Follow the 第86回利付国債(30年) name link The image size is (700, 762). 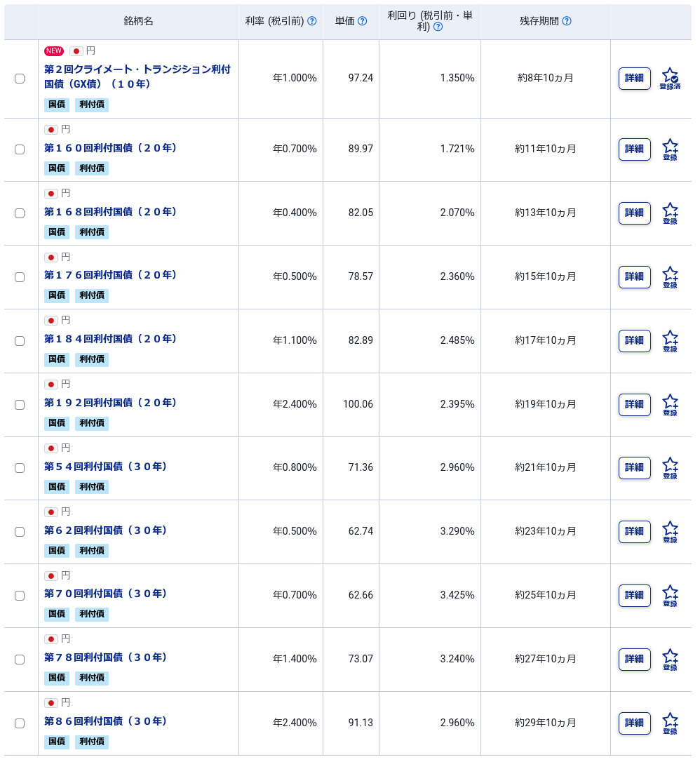pos(105,721)
